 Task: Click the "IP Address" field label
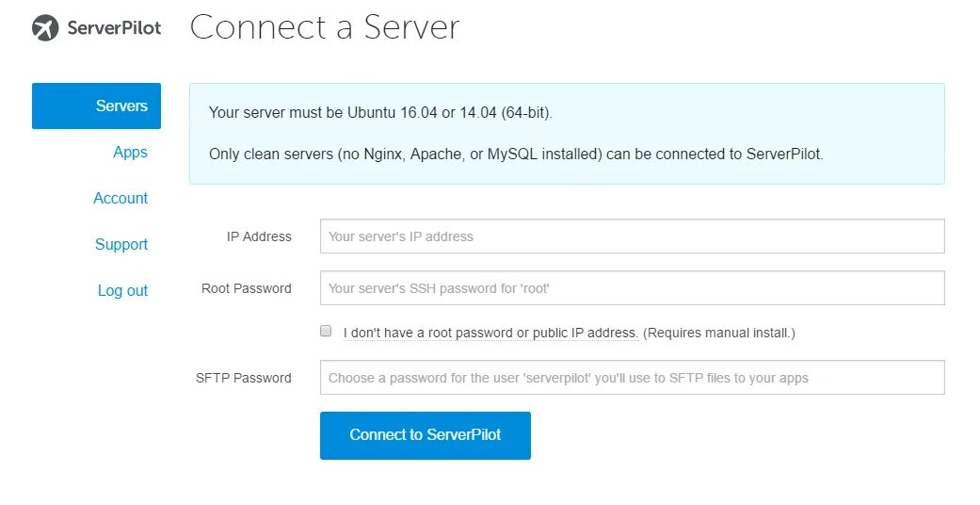click(x=259, y=236)
